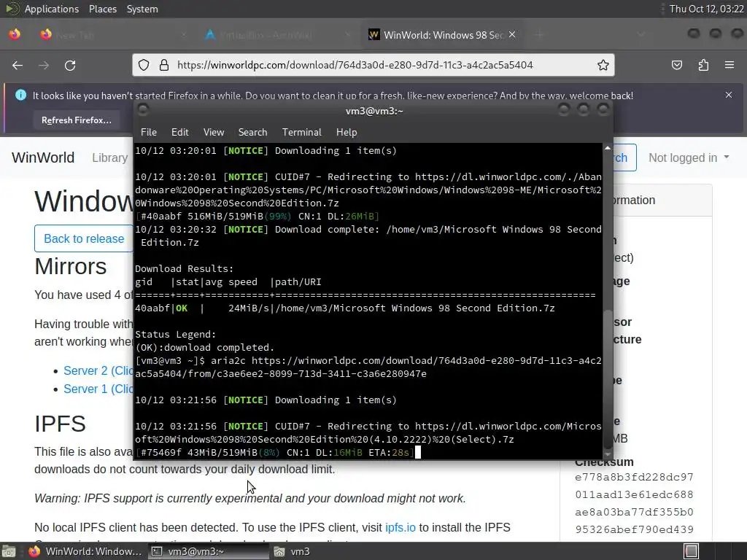
Task: Open the Terminal menu in menubar
Action: 301,132
